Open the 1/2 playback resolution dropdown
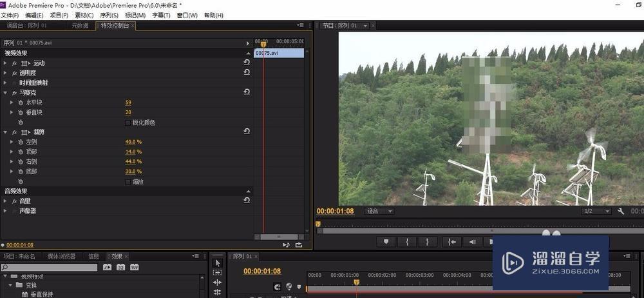The width and height of the screenshot is (644, 298). (596, 211)
